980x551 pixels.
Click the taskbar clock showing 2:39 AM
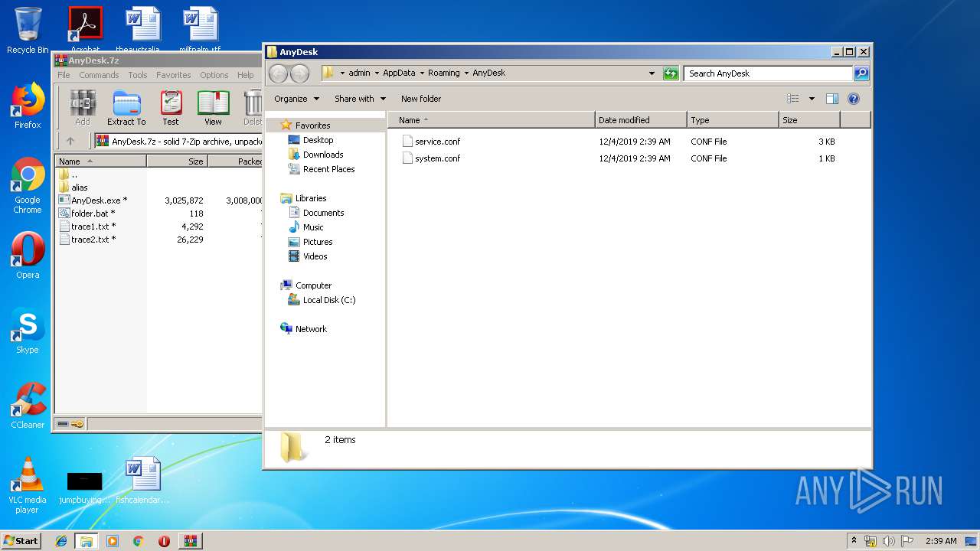pyautogui.click(x=941, y=541)
